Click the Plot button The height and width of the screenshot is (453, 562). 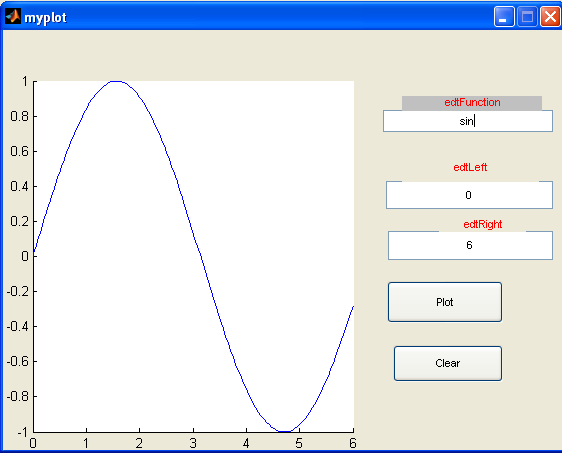[x=445, y=302]
